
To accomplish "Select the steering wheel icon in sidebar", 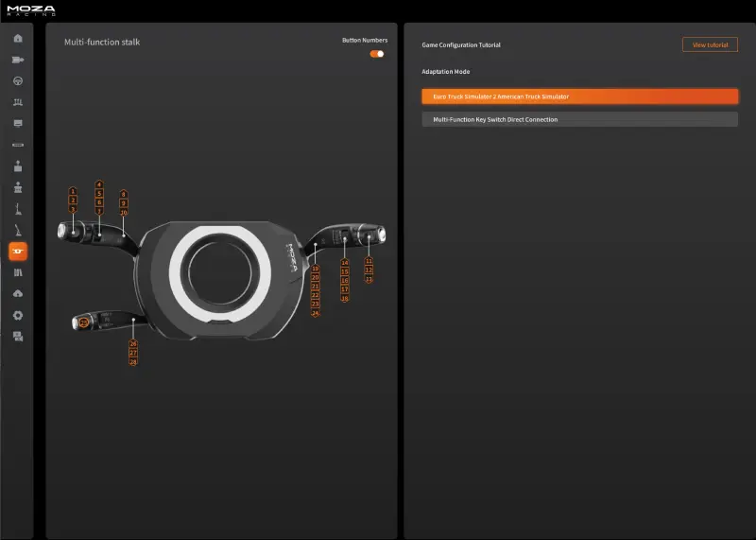I will tap(18, 81).
